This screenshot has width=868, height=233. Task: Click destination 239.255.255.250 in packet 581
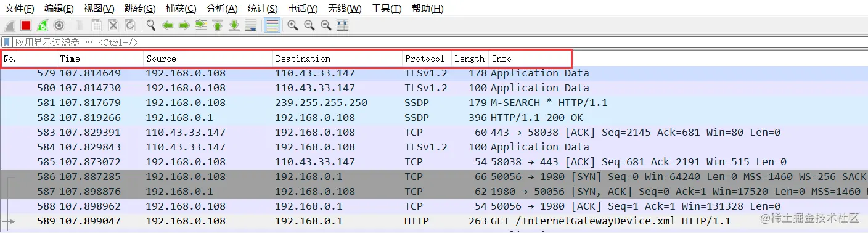(x=321, y=103)
